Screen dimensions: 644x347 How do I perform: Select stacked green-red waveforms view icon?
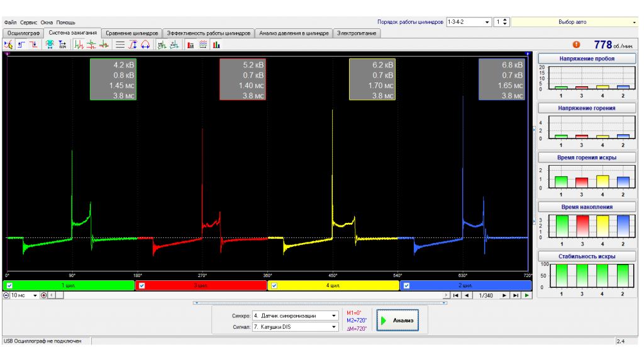91,45
